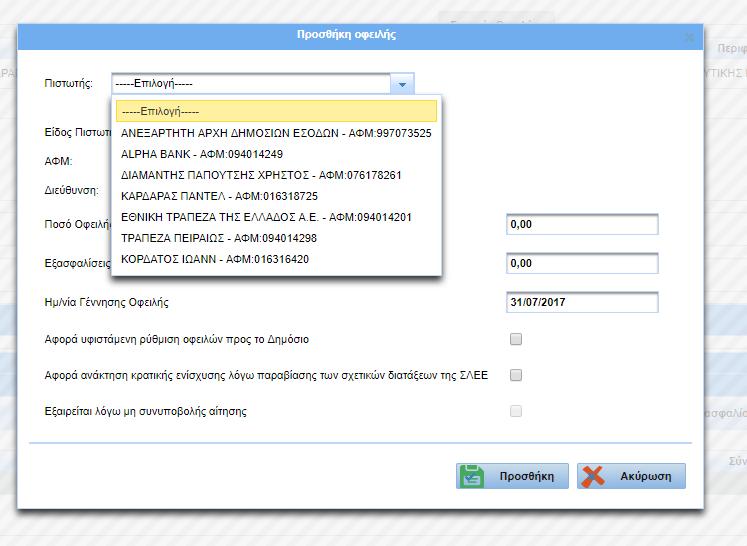Toggle the Εξαιρείται λόγω μη συνυποβολής checkbox
Screen dimensions: 747x546
pos(516,411)
